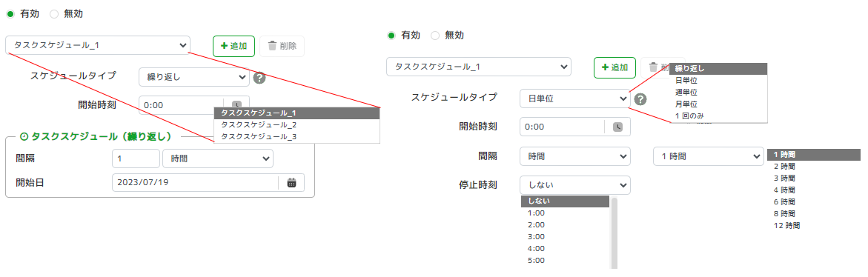Open the スケジュールタイプ dropdown showing 日単位
The height and width of the screenshot is (277, 868).
575,99
